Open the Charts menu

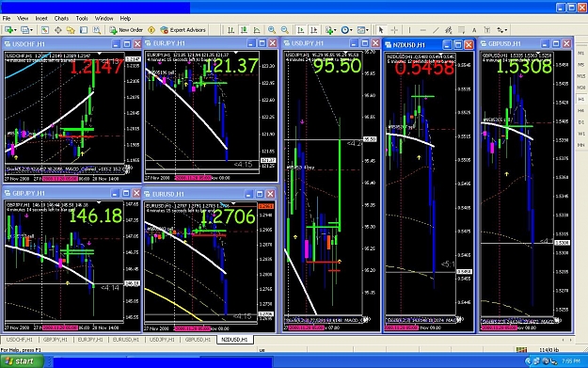tap(61, 18)
